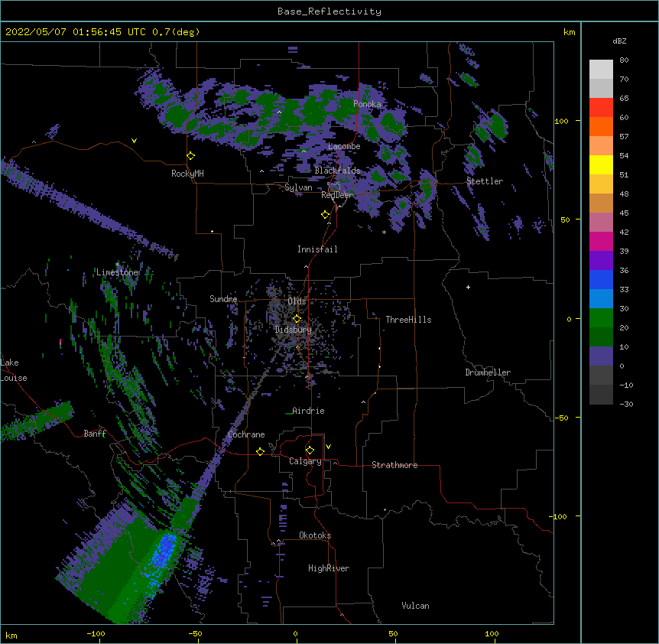This screenshot has width=659, height=644.
Task: Select the Drumheller city label
Action: (488, 372)
